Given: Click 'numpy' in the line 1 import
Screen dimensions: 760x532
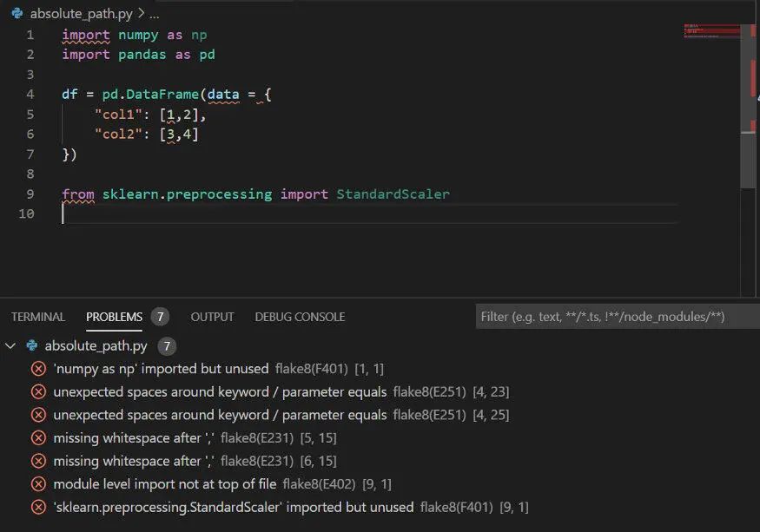Looking at the screenshot, I should pos(138,35).
